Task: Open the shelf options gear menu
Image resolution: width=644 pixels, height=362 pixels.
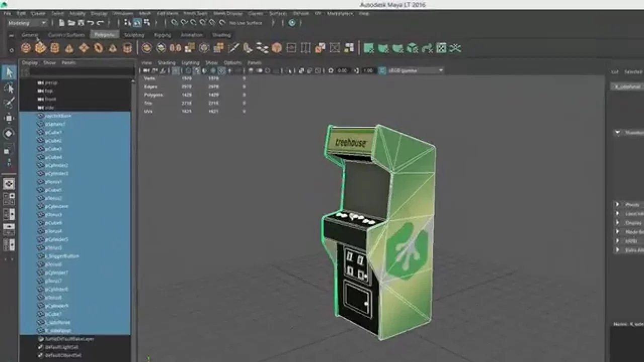Action: (12, 50)
